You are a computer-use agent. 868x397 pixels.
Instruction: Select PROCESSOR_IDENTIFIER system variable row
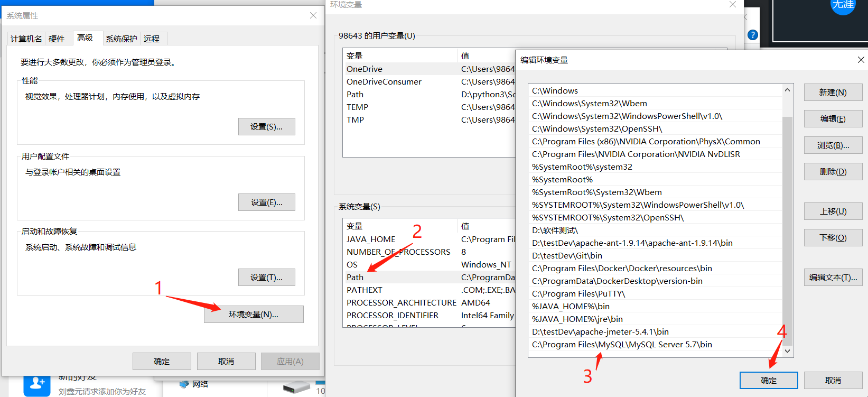[429, 316]
